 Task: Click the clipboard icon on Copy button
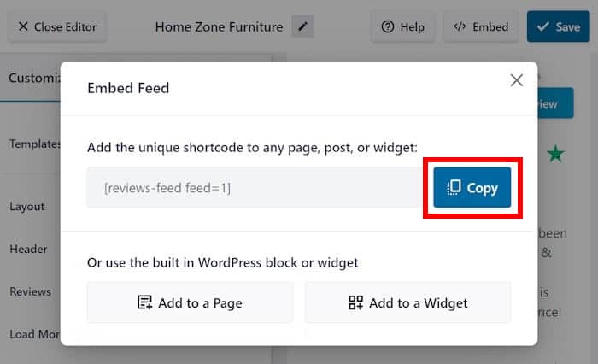(x=454, y=187)
